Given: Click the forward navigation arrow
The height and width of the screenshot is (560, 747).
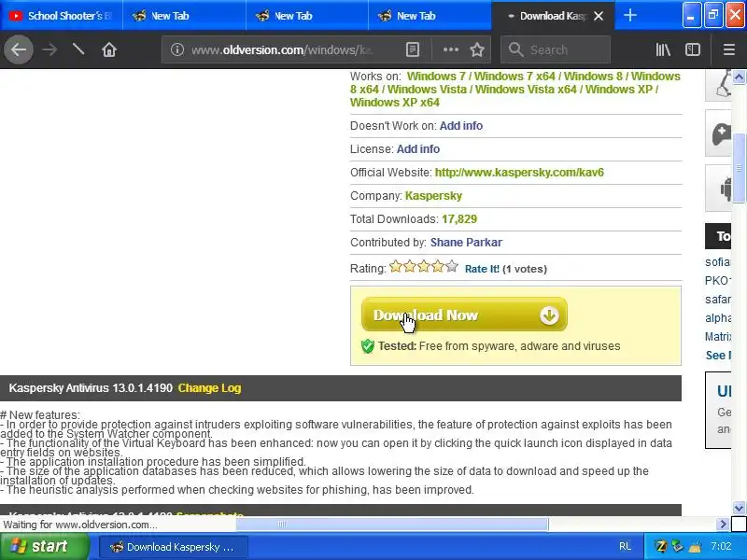Looking at the screenshot, I should (49, 49).
